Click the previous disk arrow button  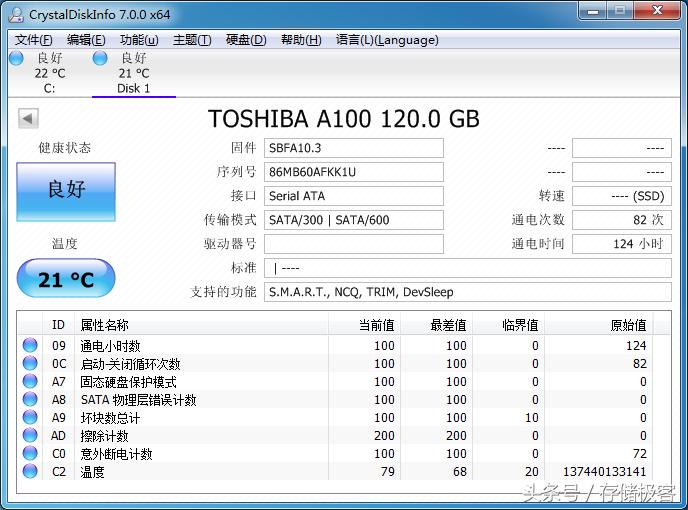[28, 119]
